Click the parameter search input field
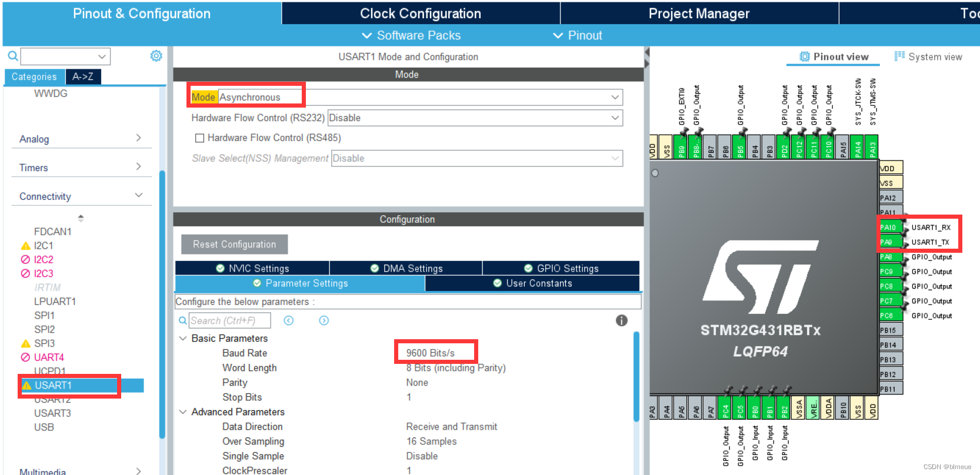 [x=229, y=320]
